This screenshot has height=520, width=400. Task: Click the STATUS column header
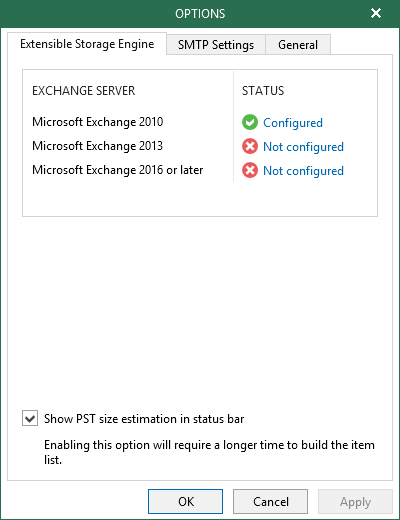[x=263, y=91]
